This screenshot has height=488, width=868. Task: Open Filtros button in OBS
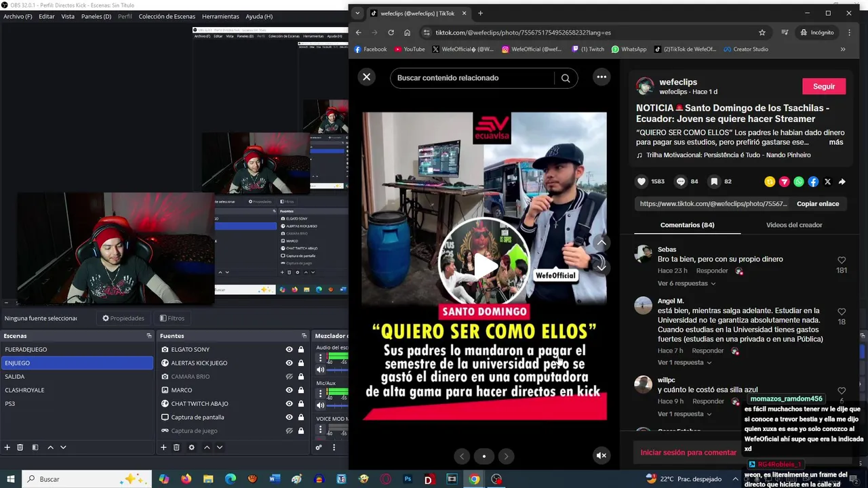click(172, 319)
